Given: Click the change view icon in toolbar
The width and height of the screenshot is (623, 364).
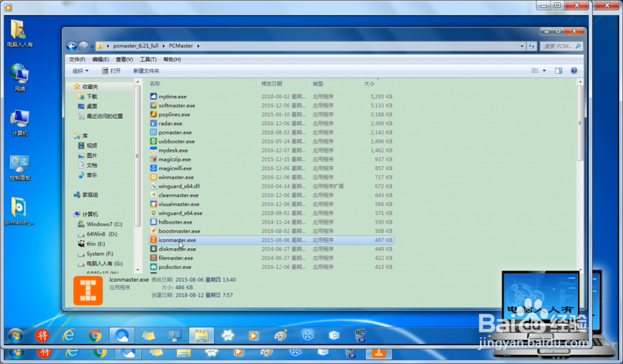Looking at the screenshot, I should tap(535, 71).
